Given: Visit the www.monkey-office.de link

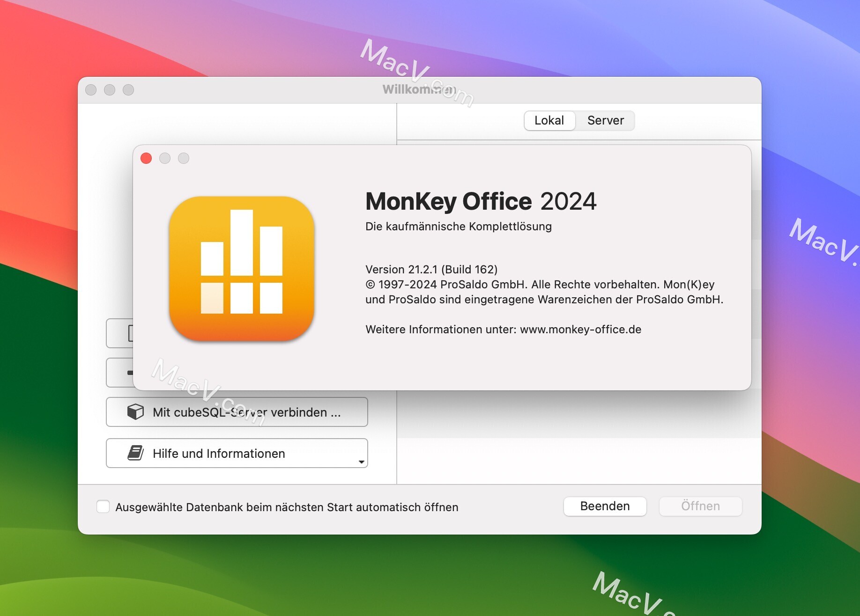Looking at the screenshot, I should [x=581, y=329].
